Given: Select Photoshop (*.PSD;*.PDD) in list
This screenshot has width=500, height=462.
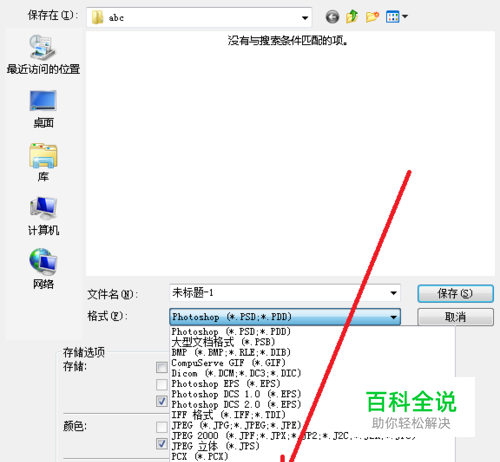Looking at the screenshot, I should pyautogui.click(x=312, y=332).
